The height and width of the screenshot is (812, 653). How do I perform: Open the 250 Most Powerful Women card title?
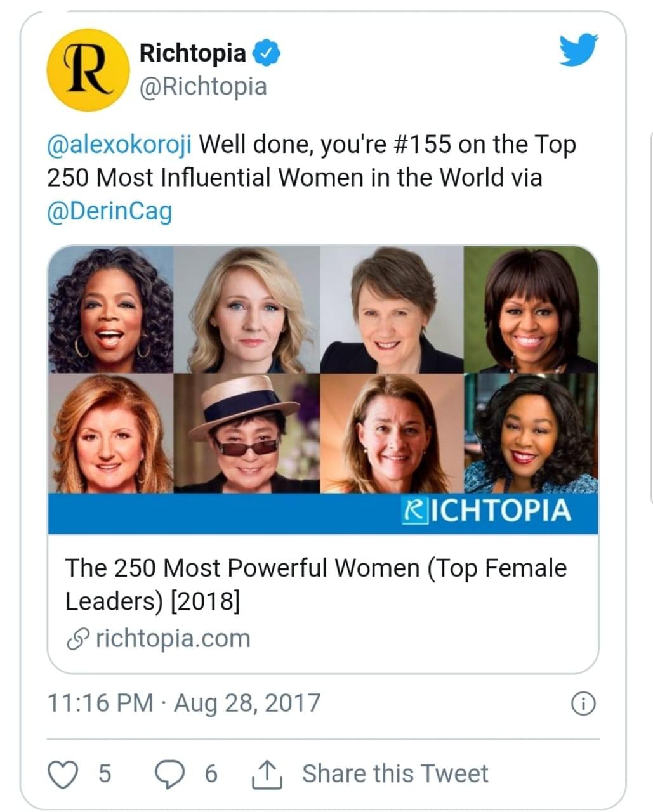[315, 584]
